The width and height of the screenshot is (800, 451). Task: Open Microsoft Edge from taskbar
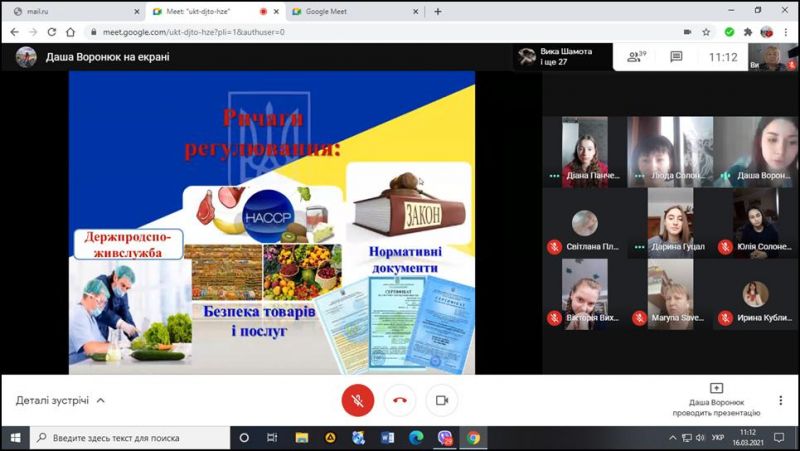click(x=416, y=438)
